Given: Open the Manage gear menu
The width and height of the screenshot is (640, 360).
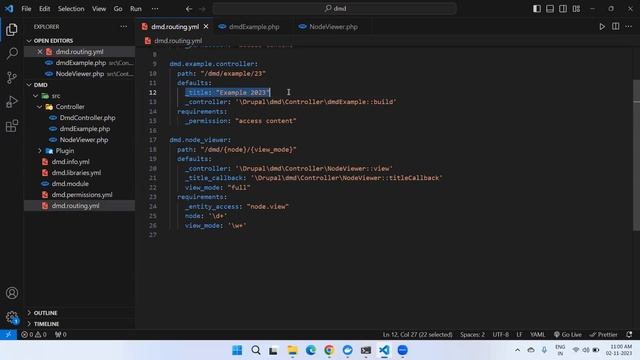Looking at the screenshot, I should 12,317.
